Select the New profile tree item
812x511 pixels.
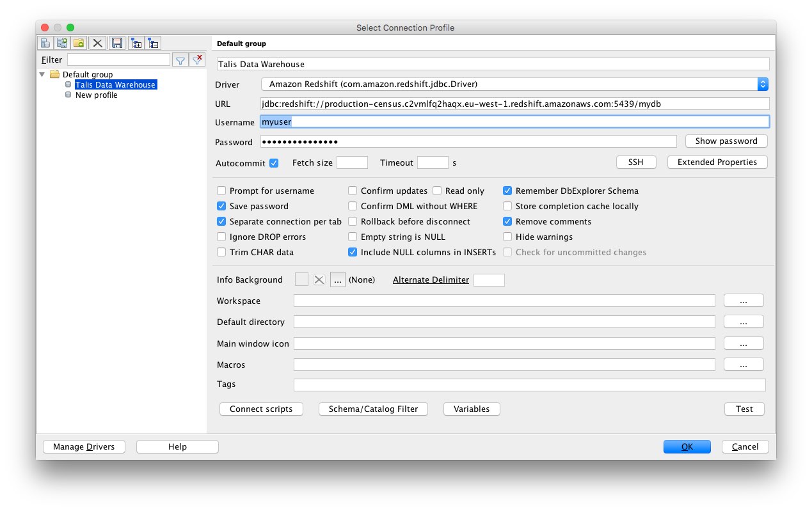point(97,95)
